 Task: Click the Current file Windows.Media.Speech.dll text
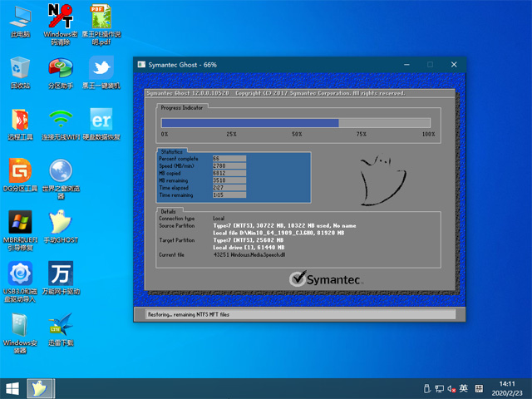pyautogui.click(x=249, y=255)
